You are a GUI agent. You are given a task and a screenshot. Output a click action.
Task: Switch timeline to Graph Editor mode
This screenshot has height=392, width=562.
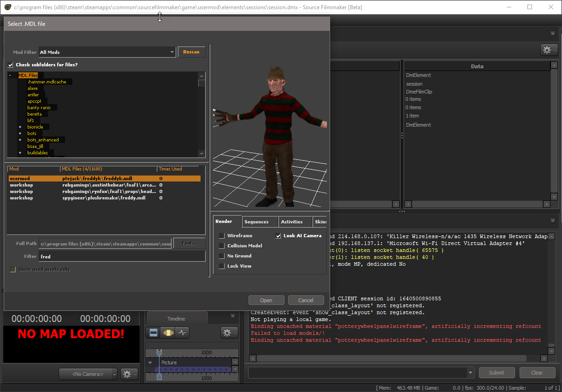coord(182,333)
